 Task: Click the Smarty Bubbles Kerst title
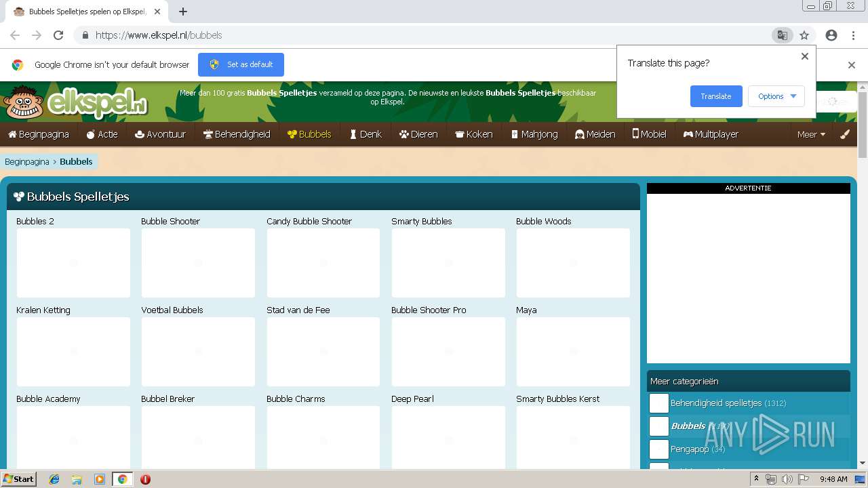click(x=557, y=399)
